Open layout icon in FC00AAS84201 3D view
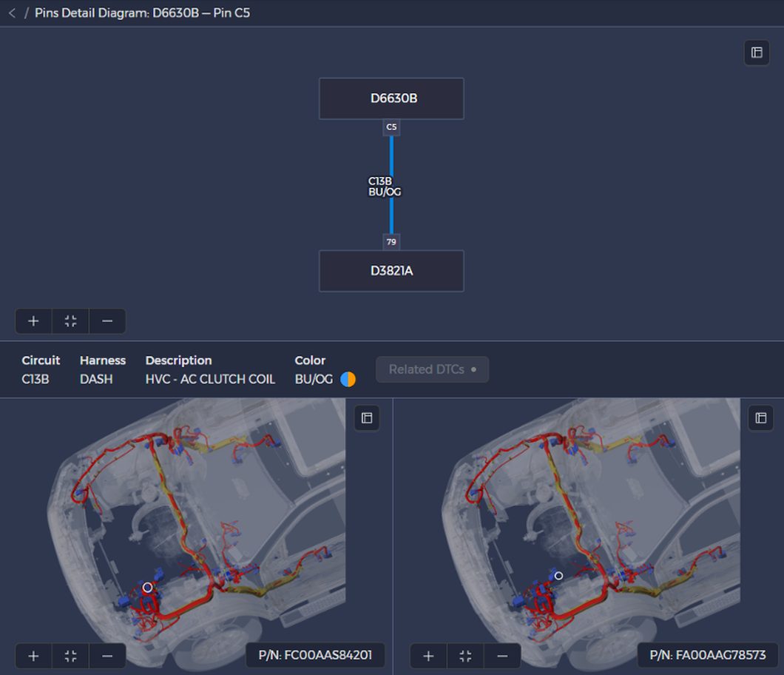This screenshot has height=675, width=784. tap(367, 418)
